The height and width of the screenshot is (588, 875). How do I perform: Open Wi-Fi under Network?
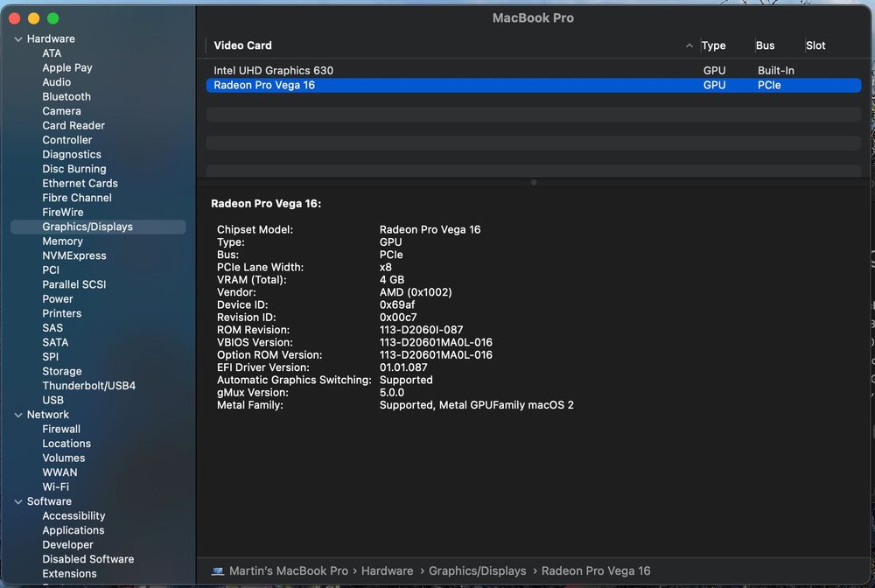click(56, 487)
